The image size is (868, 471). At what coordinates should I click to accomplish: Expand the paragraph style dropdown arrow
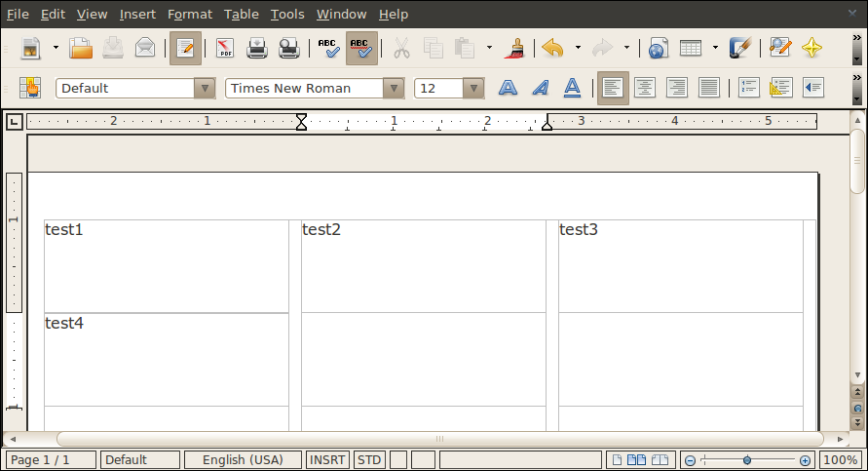point(205,88)
